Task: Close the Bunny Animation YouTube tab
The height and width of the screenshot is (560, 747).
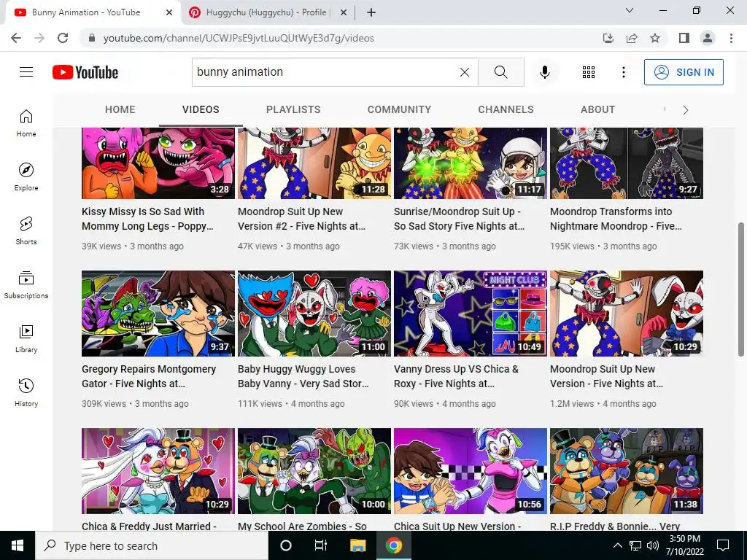Action: 169,12
